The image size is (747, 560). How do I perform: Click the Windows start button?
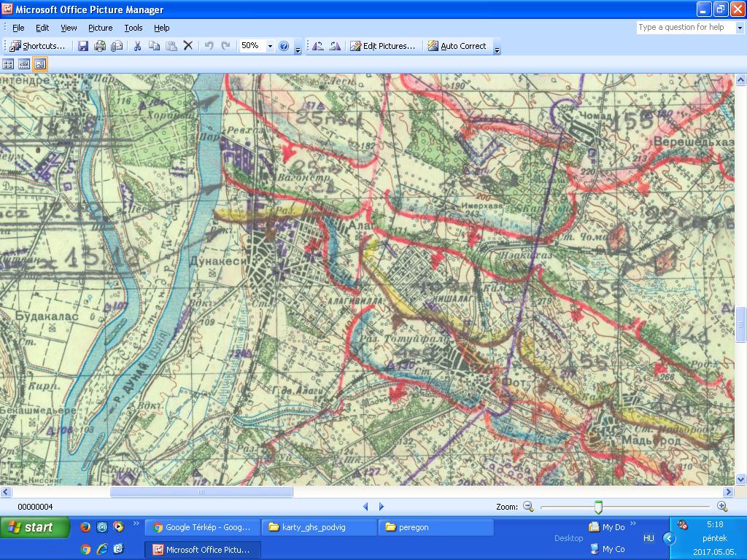pyautogui.click(x=35, y=527)
